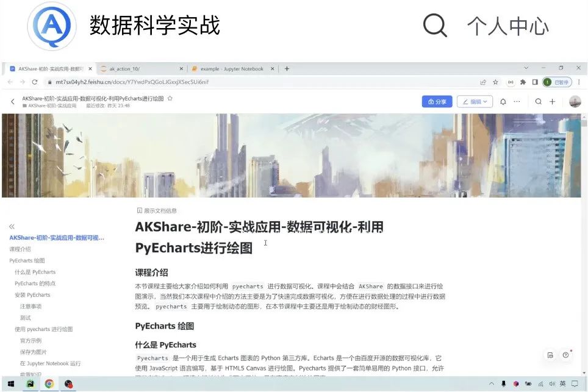
Task: Jump to AKShare-初阶-实战应用-数据可视 outline heading
Action: (x=57, y=238)
